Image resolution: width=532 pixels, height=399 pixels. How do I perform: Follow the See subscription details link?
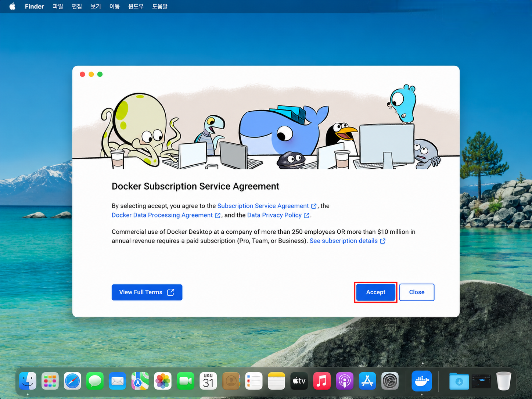(x=344, y=241)
